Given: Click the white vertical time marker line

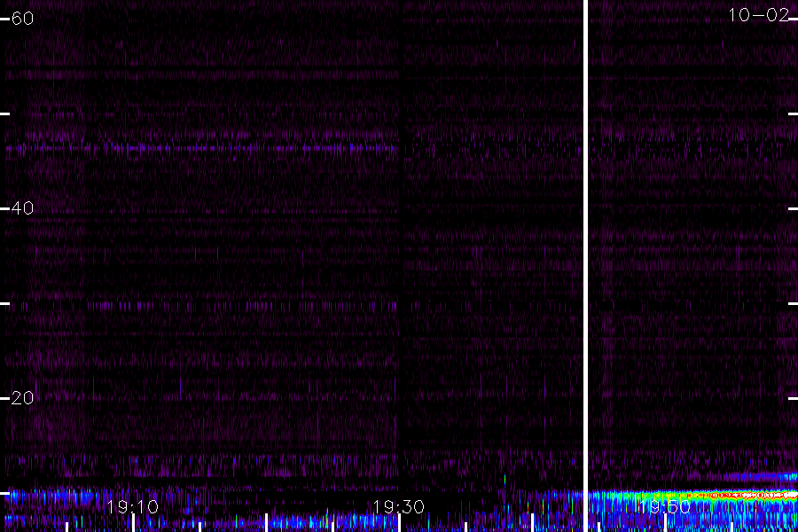Looking at the screenshot, I should tap(585, 266).
